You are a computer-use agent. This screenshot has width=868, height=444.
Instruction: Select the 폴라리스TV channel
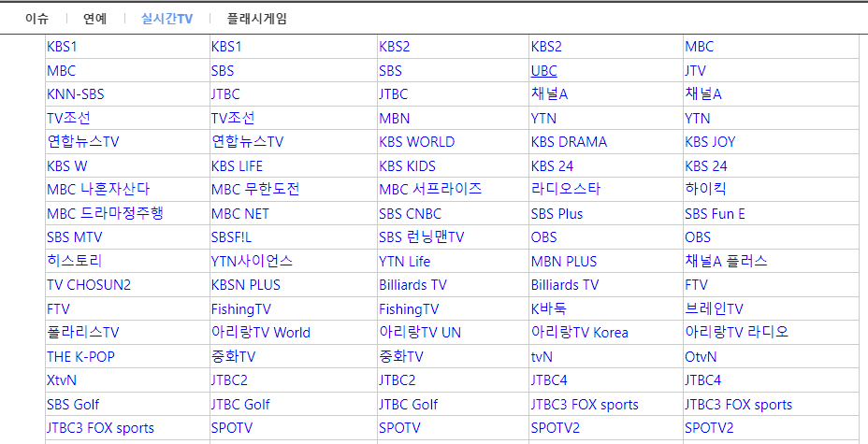(x=82, y=333)
